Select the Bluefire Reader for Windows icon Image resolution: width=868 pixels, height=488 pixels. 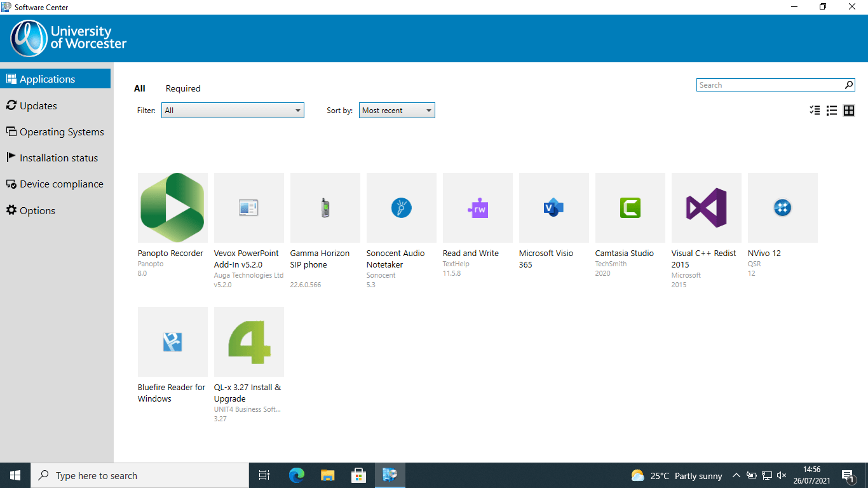pos(173,342)
